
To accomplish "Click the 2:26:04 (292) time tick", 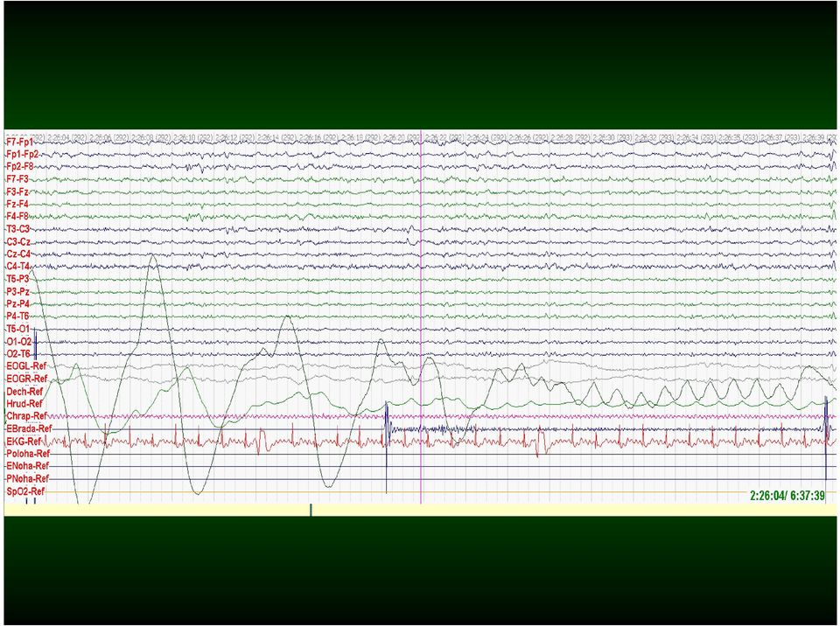I will coord(66,137).
